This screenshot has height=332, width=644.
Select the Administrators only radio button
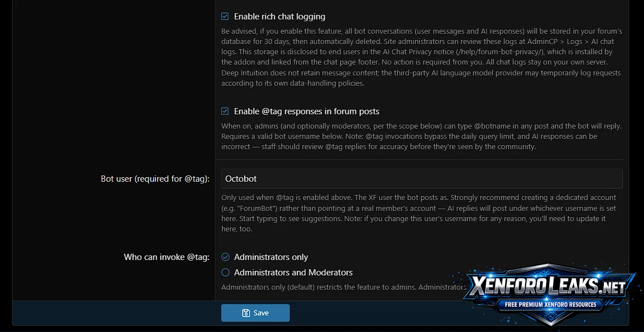[x=225, y=257]
